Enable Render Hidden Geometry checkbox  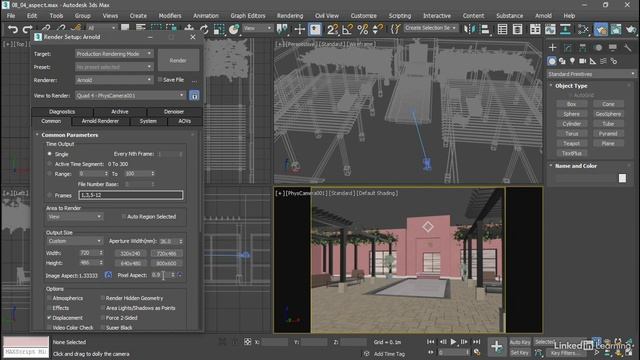pos(102,298)
